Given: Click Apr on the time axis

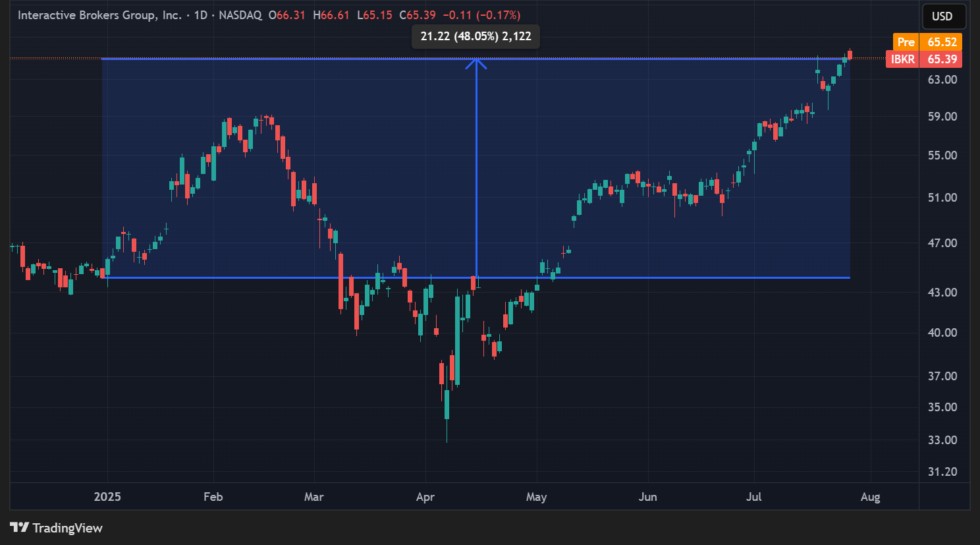Looking at the screenshot, I should pos(425,497).
